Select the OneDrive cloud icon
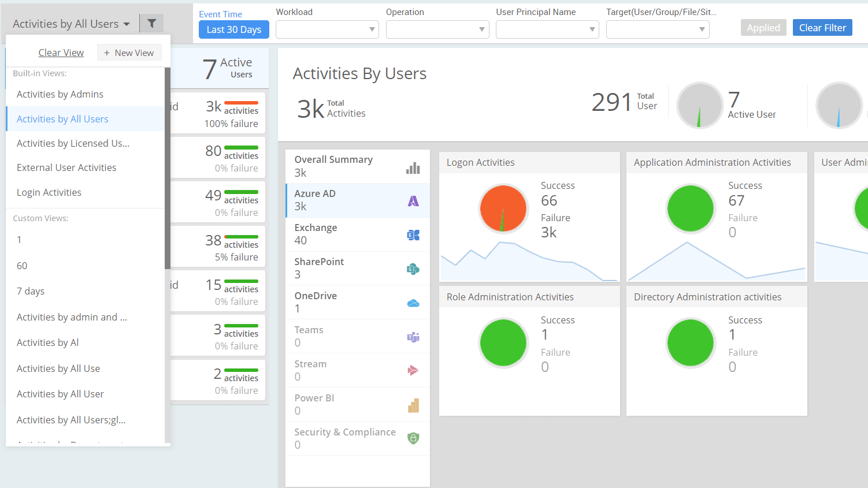 click(413, 302)
